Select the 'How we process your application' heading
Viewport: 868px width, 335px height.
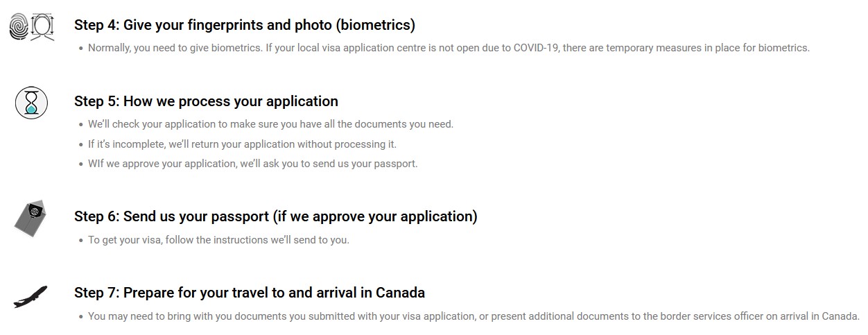click(x=206, y=101)
